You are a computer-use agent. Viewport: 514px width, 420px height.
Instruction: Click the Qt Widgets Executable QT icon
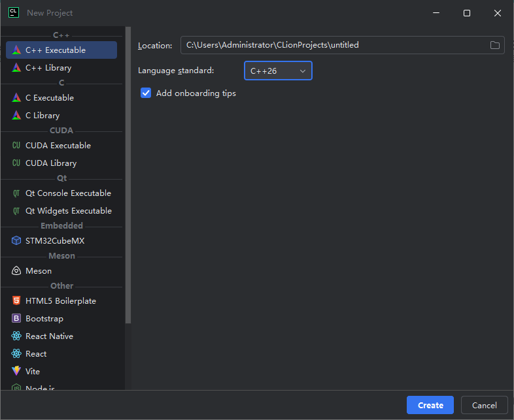[16, 211]
